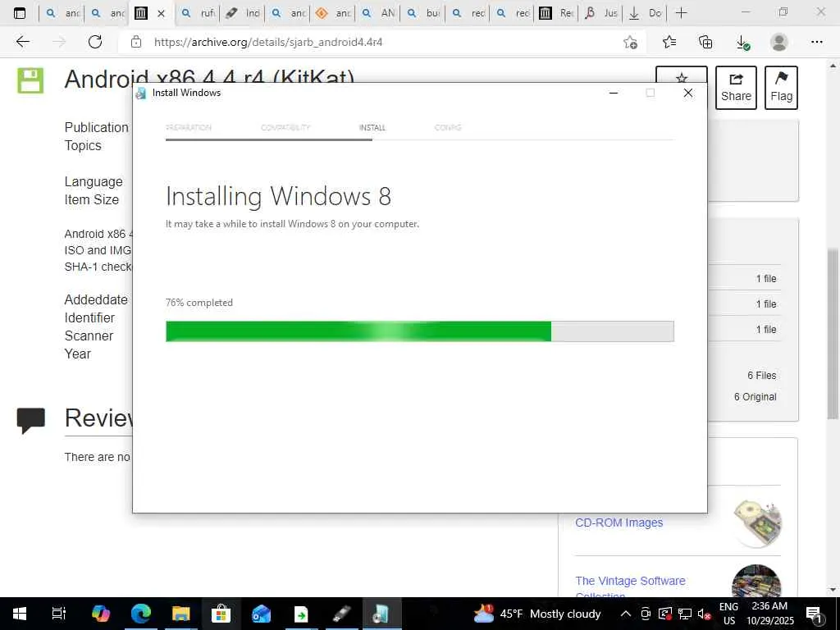The height and width of the screenshot is (630, 840).
Task: Click the CD-ROM Images thumbnail
Action: click(x=757, y=523)
